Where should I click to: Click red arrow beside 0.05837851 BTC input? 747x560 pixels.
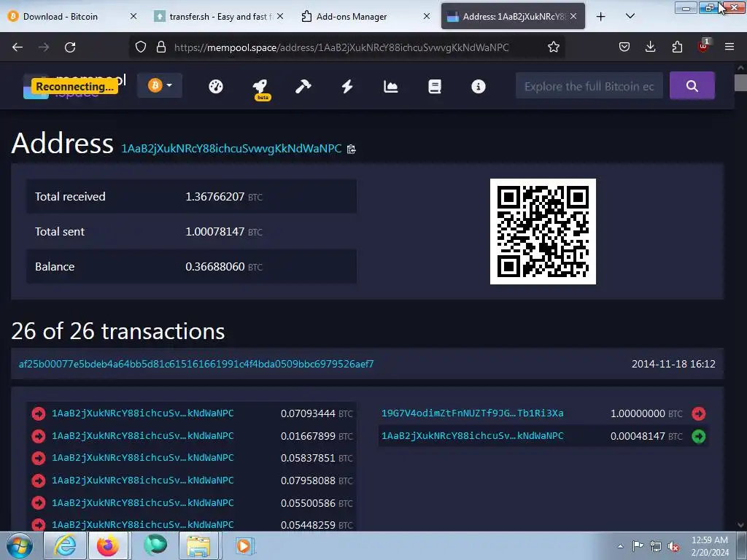point(39,458)
